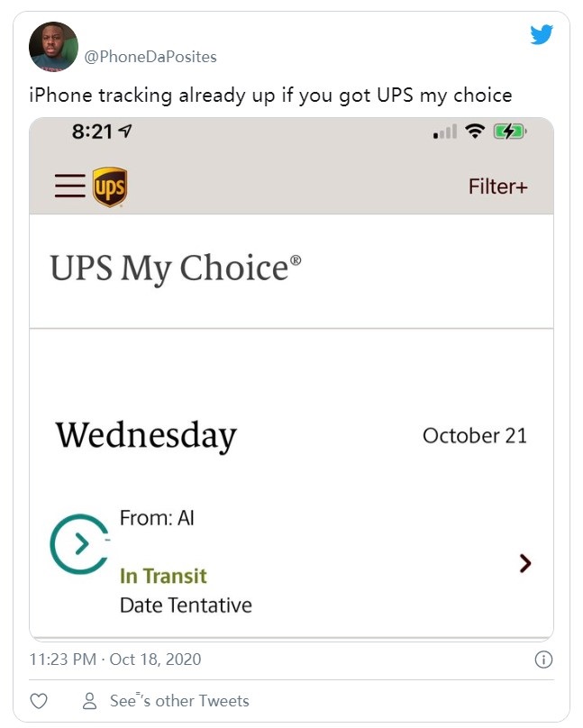Click the October 21 date label
583x728 pixels.
(474, 436)
